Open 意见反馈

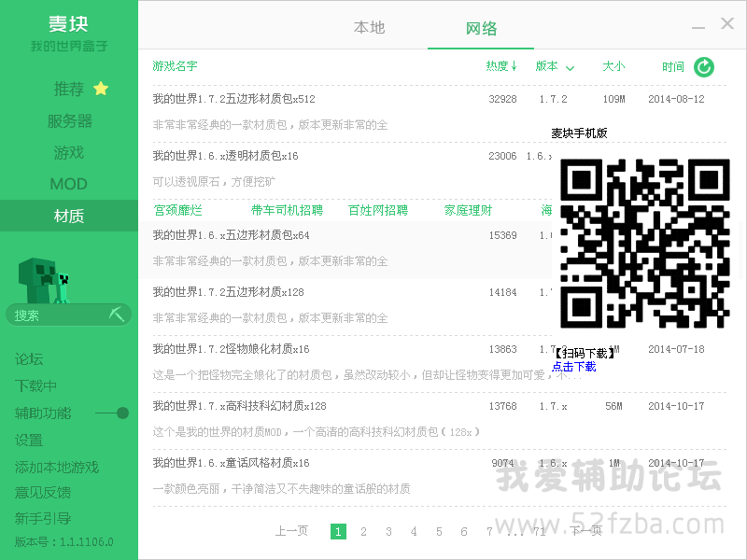43,492
